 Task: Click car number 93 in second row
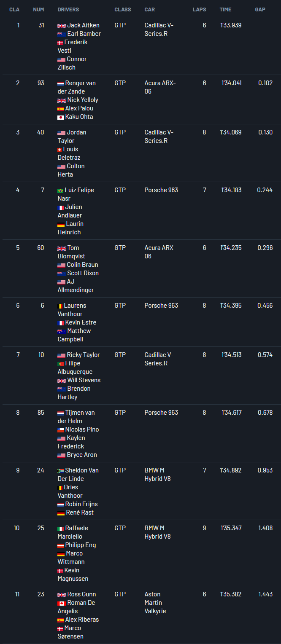click(41, 83)
